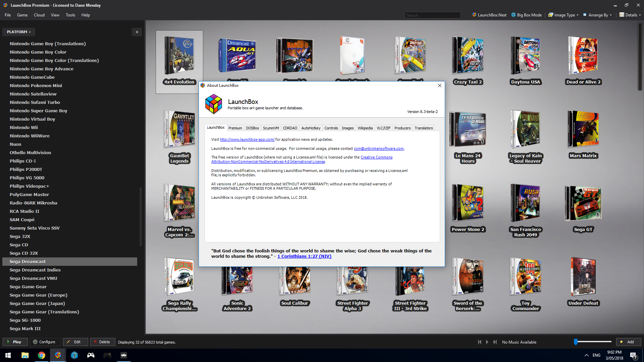The width and height of the screenshot is (644, 362).
Task: Expand the PLATFORM selector dropdown
Action: [19, 32]
